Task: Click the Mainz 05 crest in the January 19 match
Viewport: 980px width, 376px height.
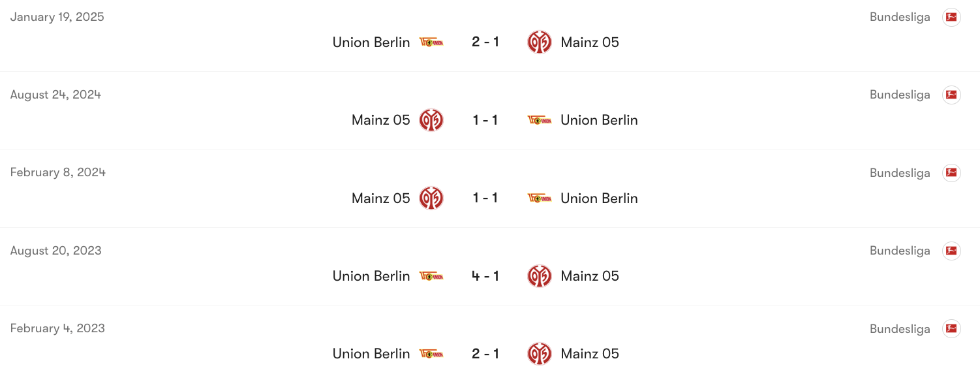Action: (540, 42)
